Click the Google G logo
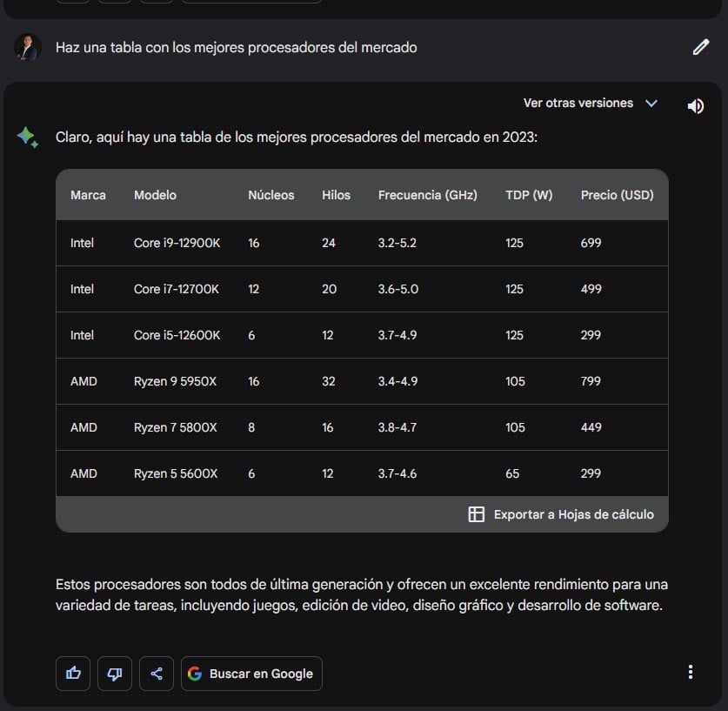 pos(195,673)
